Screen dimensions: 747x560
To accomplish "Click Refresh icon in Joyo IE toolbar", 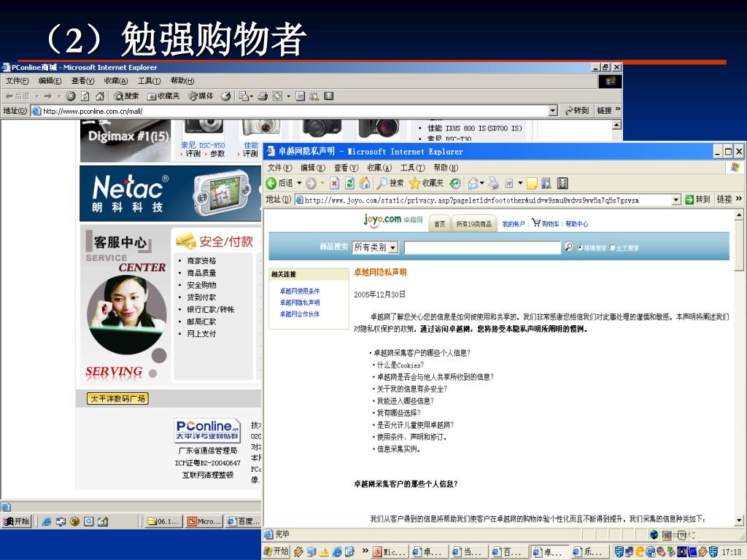I will click(x=349, y=183).
